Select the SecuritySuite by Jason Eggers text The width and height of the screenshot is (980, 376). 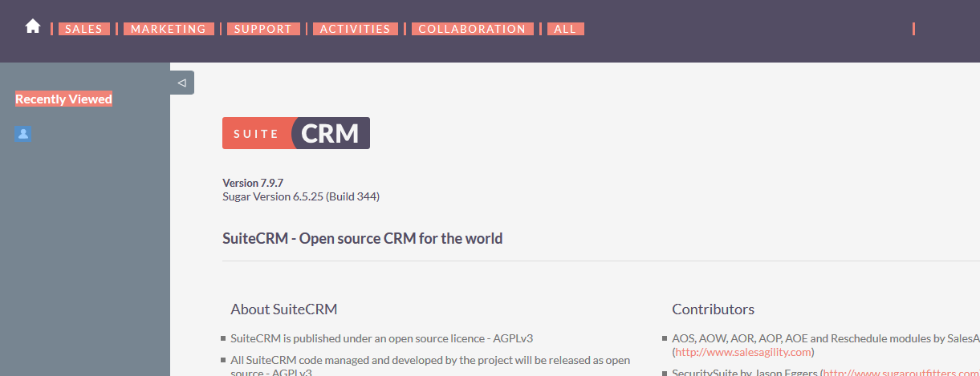(x=825, y=374)
